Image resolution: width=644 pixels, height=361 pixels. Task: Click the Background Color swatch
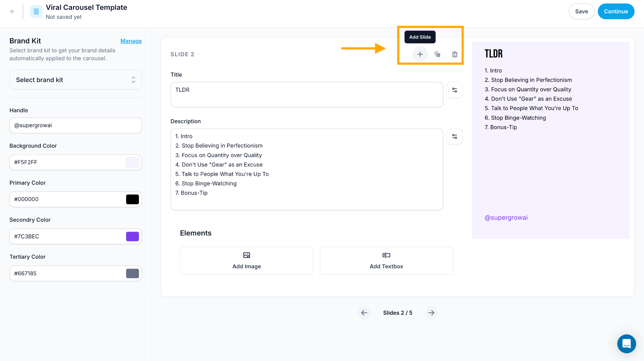tap(132, 162)
